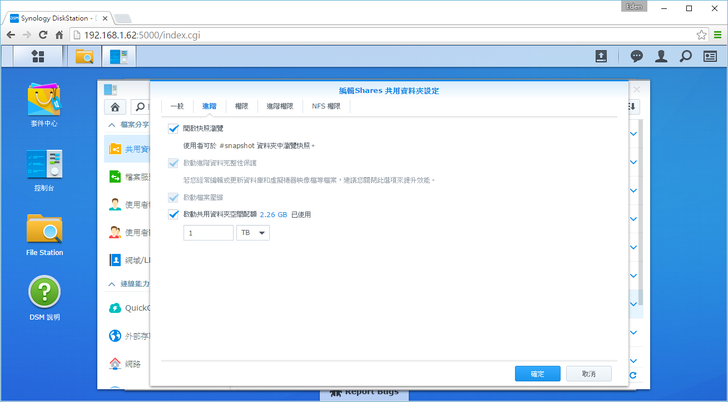The image size is (728, 402).
Task: Collapse the 連線能力 sidebar section
Action: (111, 284)
